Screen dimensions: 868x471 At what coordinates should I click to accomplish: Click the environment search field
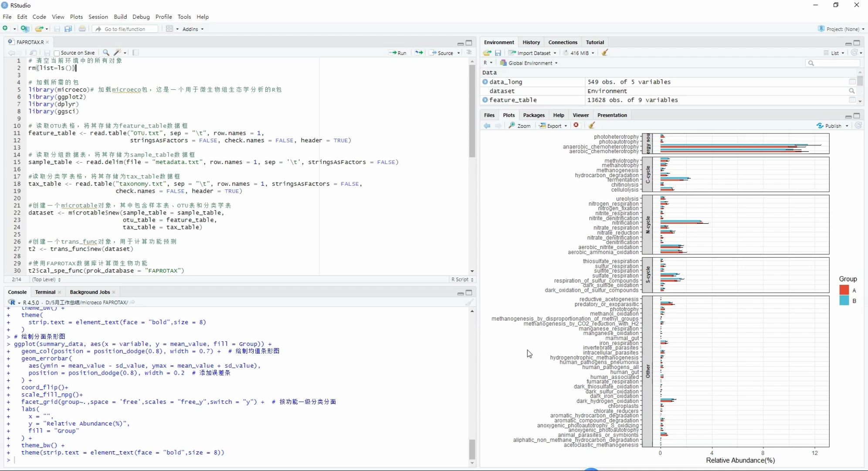tap(834, 63)
